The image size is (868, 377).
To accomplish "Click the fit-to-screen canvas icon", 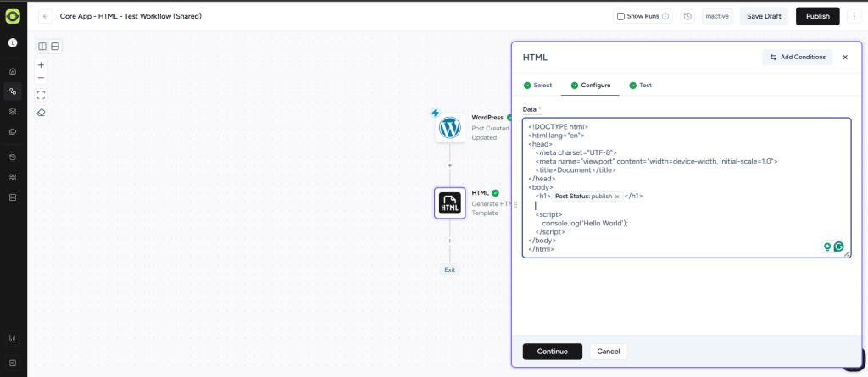I will pos(41,95).
